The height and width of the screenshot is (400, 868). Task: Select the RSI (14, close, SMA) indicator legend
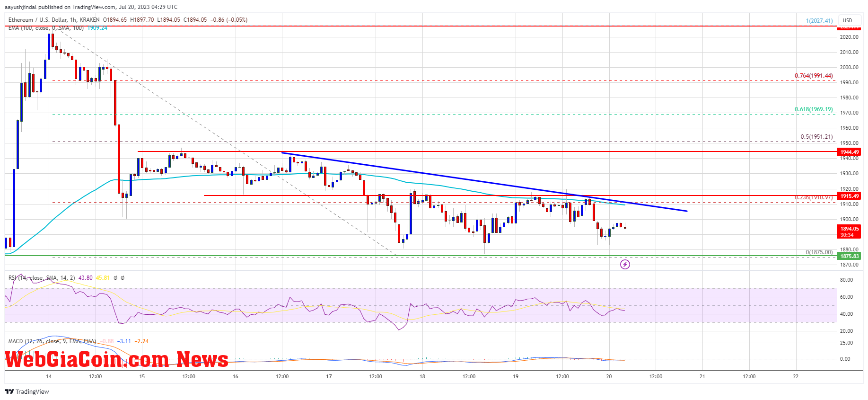coord(42,278)
